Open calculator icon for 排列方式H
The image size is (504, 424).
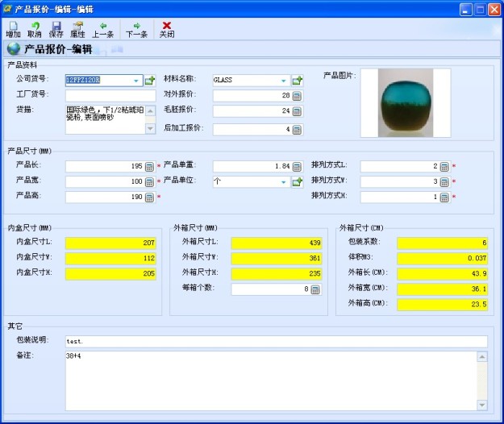click(x=444, y=197)
